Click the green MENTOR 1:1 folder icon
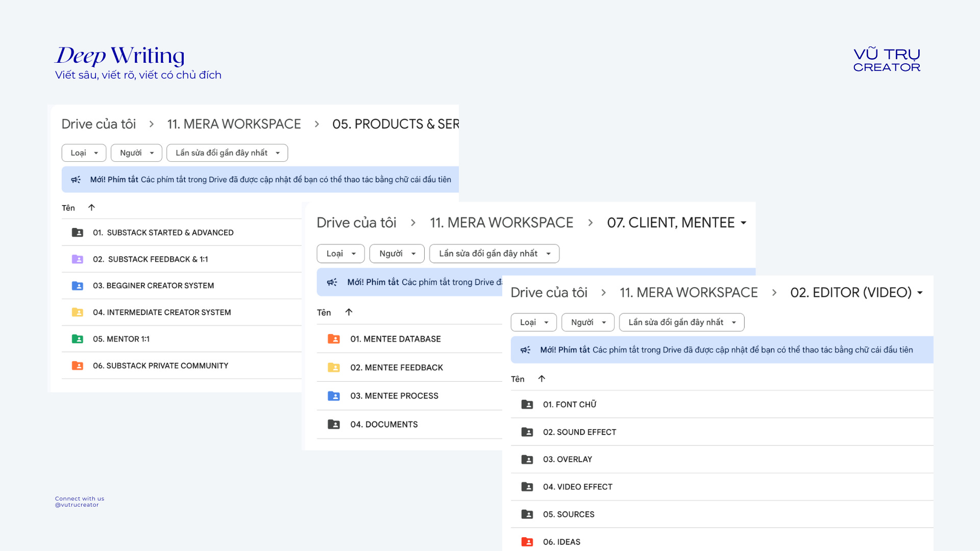Viewport: 980px width, 551px height. point(78,339)
